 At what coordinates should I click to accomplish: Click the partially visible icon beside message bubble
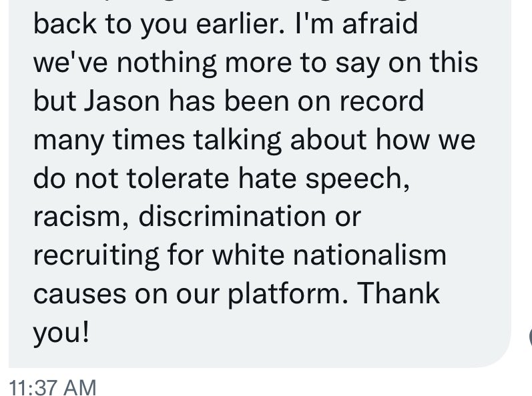(530, 337)
